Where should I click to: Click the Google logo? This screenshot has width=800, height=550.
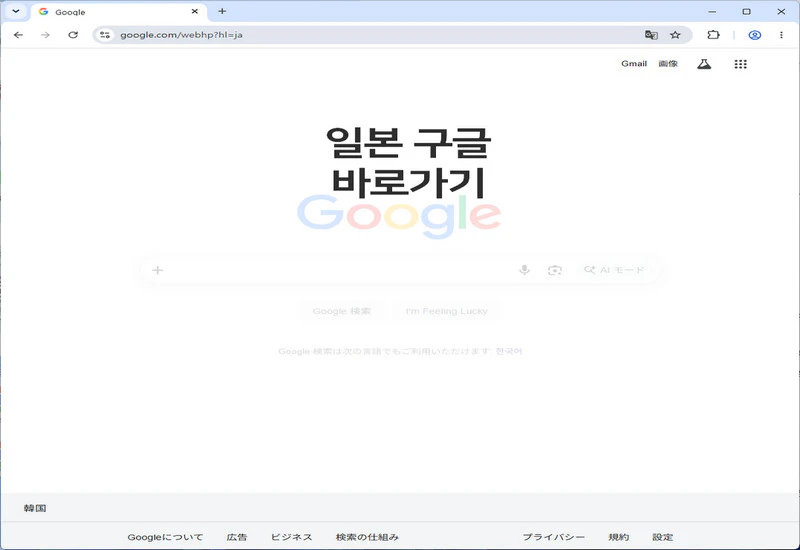399,216
